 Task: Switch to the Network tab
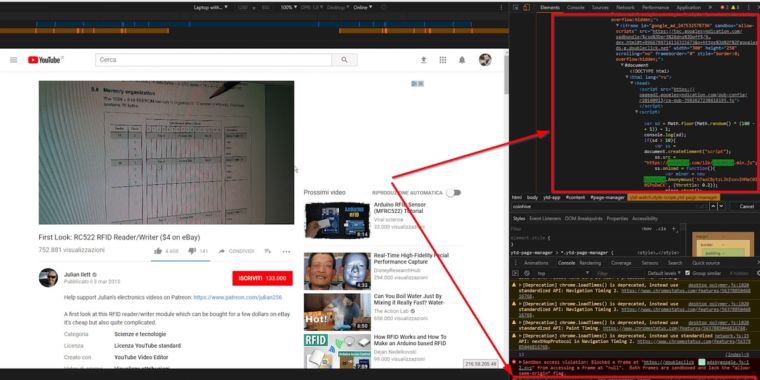(x=625, y=8)
